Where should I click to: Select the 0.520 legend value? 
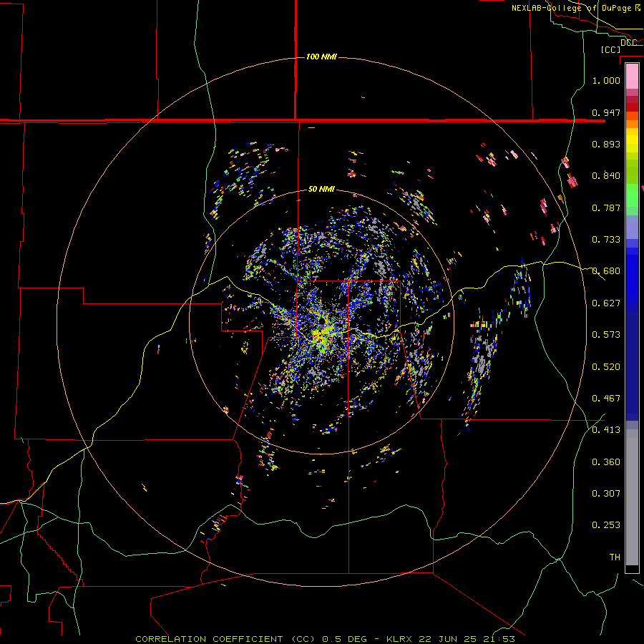click(606, 367)
